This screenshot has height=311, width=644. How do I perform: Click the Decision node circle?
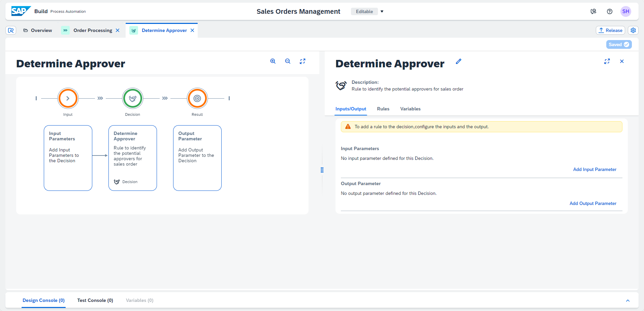[x=133, y=98]
